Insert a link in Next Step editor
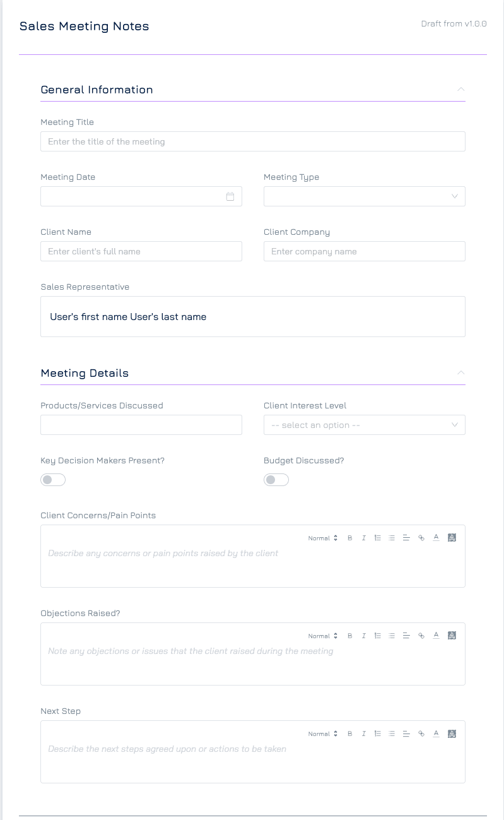The width and height of the screenshot is (504, 820). click(x=421, y=734)
